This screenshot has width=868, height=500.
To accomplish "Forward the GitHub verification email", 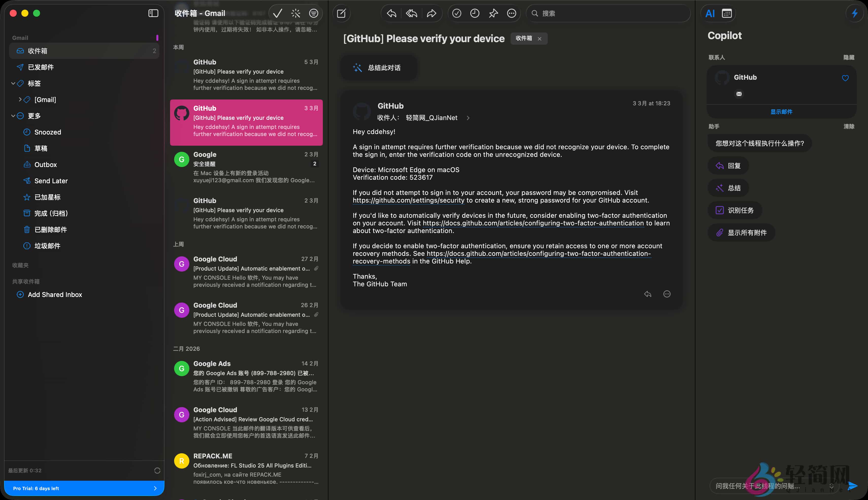I will click(431, 13).
